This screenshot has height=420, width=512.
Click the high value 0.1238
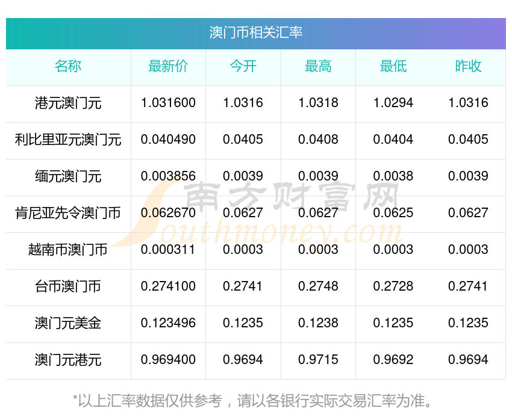pyautogui.click(x=318, y=323)
